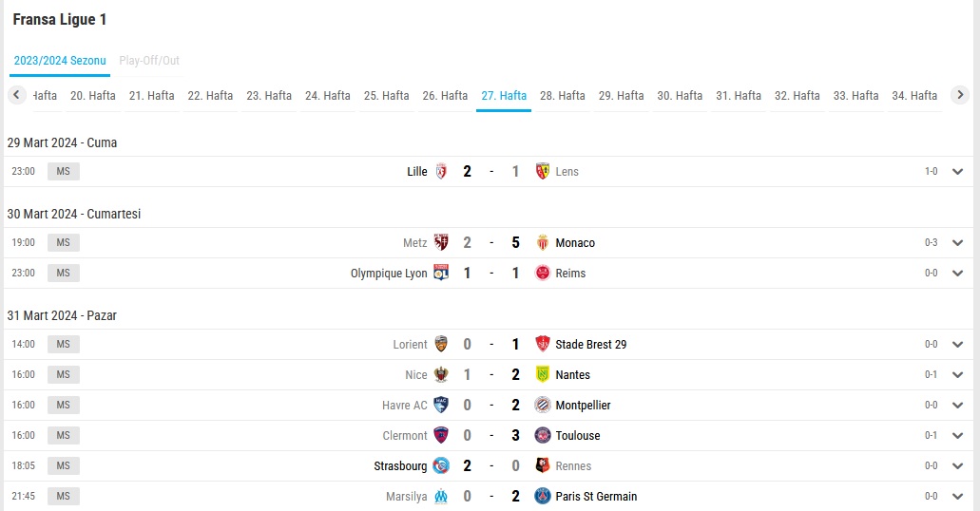Select the 2023/2024 Sezonu tab
This screenshot has height=511, width=980.
[x=60, y=61]
